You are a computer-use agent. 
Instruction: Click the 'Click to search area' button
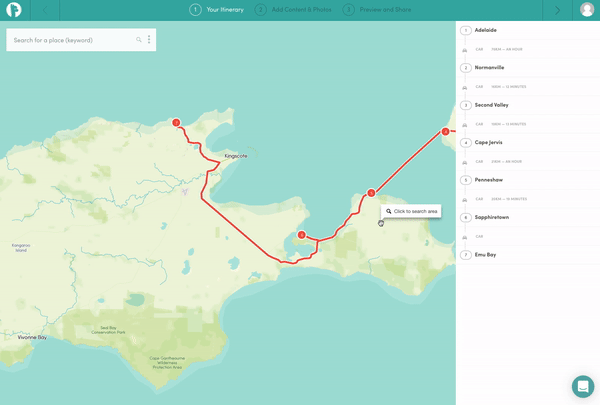point(411,211)
